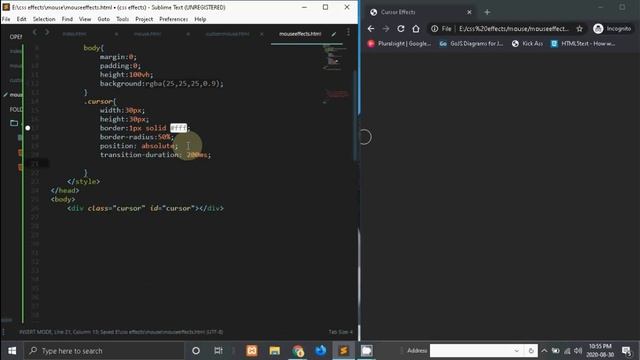Click the unsaved-changes pencil icon on mouseeffects.html tab
The width and height of the screenshot is (640, 360).
tap(334, 34)
